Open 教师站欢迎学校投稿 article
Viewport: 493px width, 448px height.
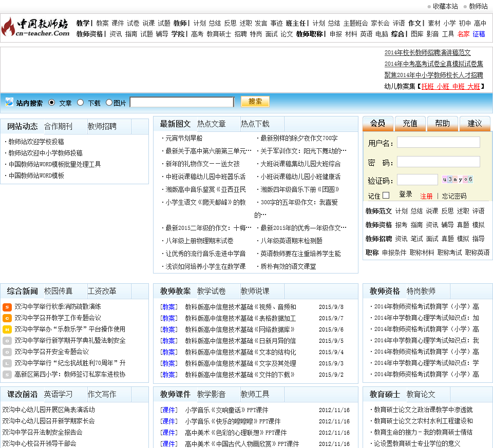(x=36, y=142)
